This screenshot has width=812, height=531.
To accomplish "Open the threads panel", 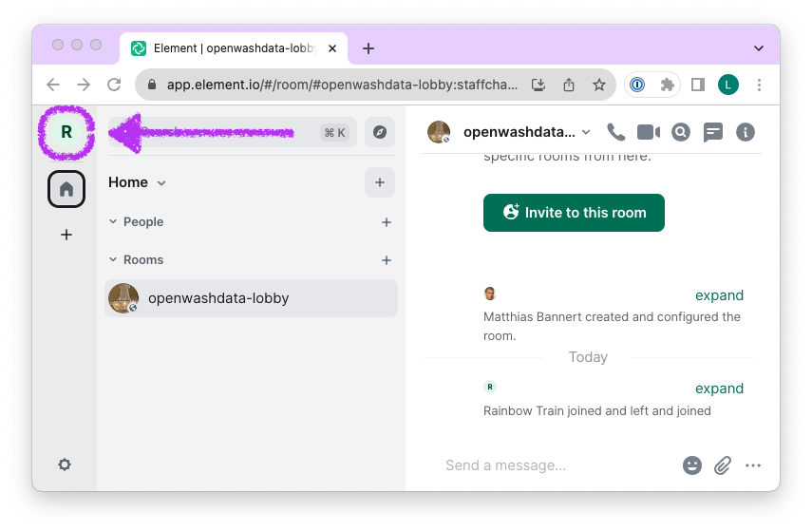I will pyautogui.click(x=713, y=132).
